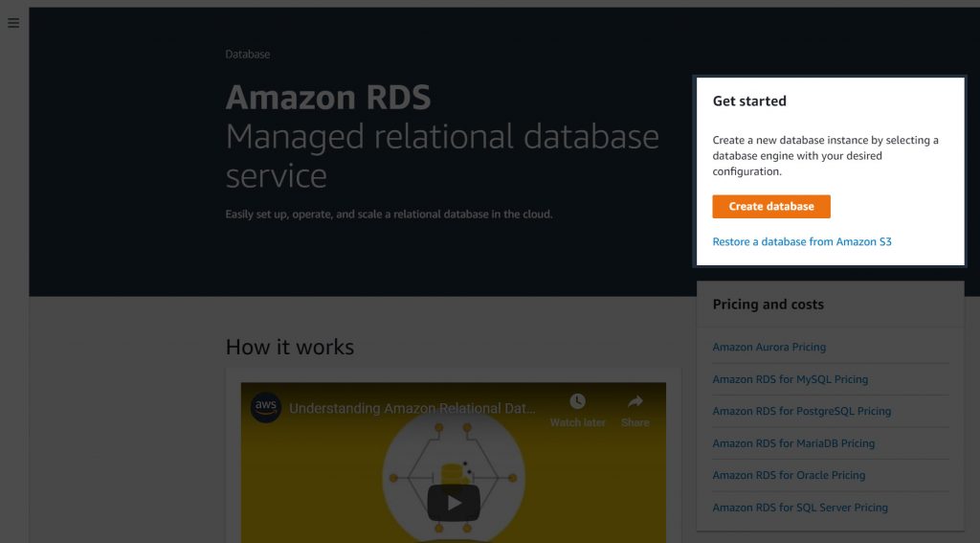Open Amazon RDS for MariaDB Pricing
Image resolution: width=980 pixels, height=543 pixels.
pos(793,442)
